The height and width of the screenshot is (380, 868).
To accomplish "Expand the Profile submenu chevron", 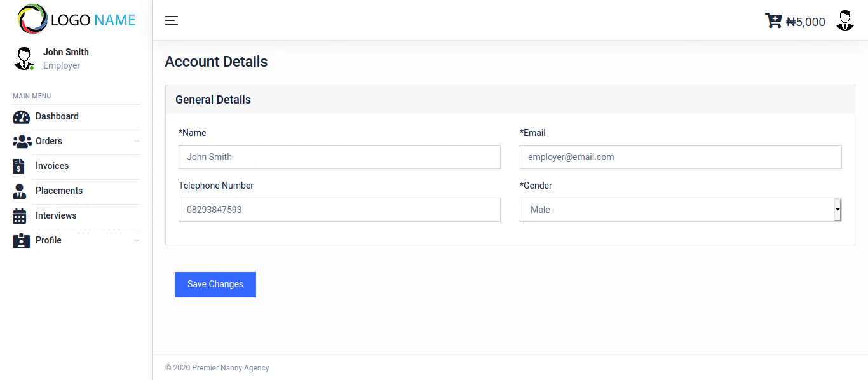I will click(136, 241).
